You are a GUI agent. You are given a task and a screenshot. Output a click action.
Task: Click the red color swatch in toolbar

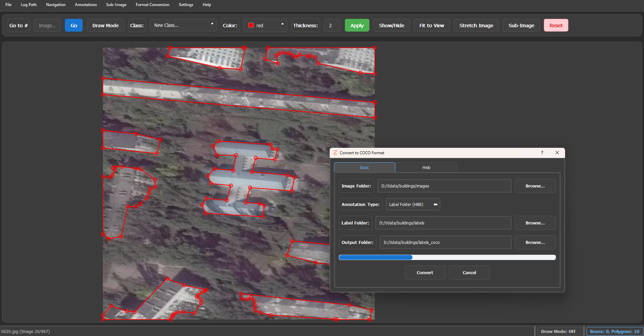click(251, 26)
